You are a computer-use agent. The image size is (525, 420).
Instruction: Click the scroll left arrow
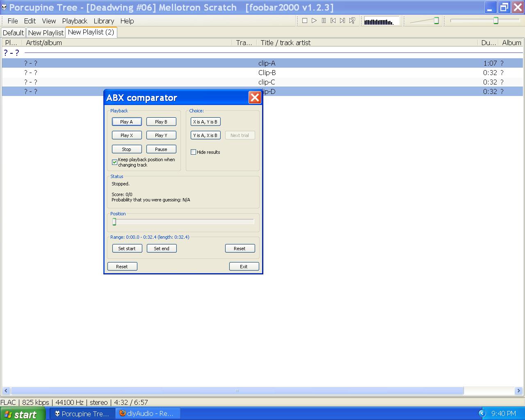[6, 391]
